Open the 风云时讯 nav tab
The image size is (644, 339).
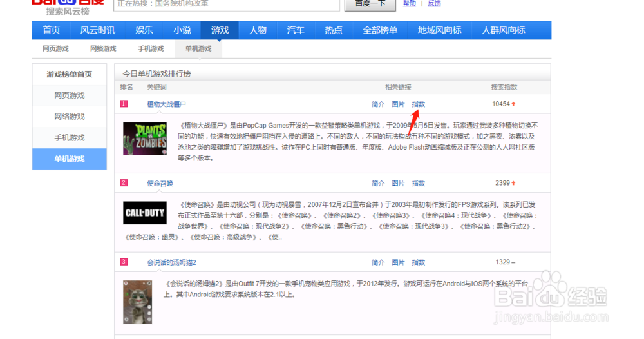pos(97,30)
